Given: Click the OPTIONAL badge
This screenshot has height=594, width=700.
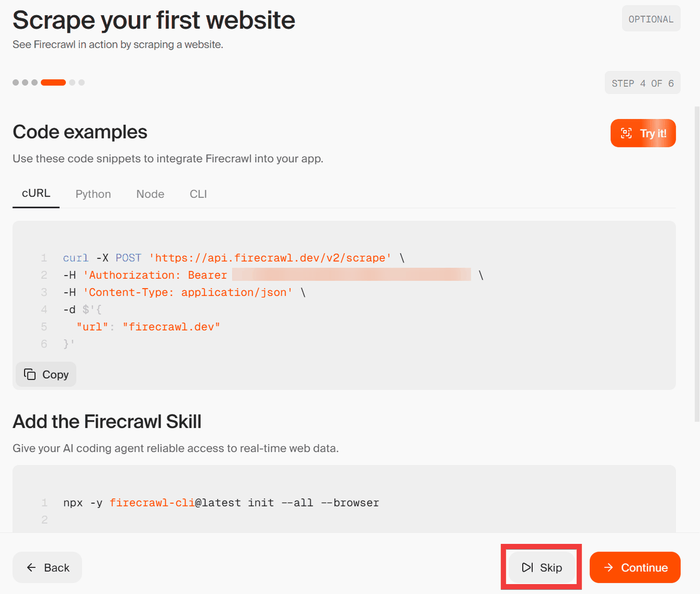Looking at the screenshot, I should pyautogui.click(x=651, y=19).
